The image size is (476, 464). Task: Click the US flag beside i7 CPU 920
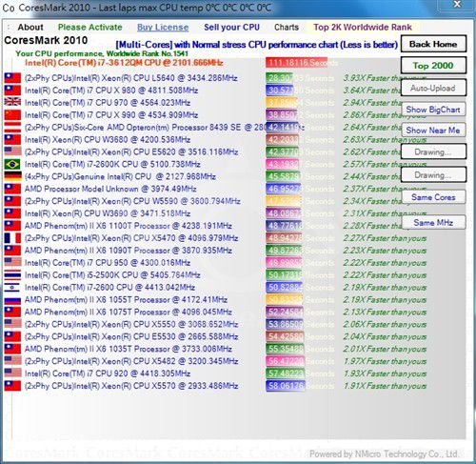click(12, 373)
